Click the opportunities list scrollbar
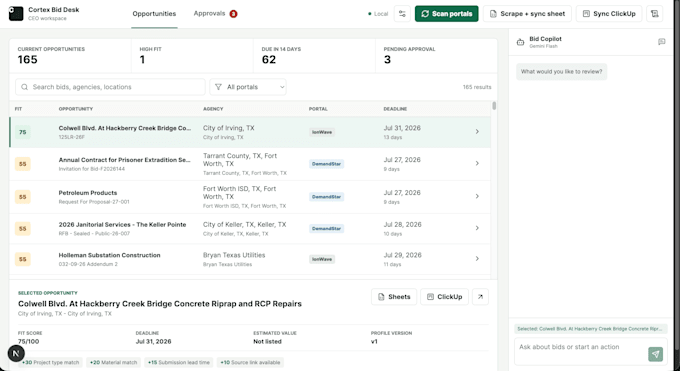Screen dimensions: 680x371 [494, 106]
